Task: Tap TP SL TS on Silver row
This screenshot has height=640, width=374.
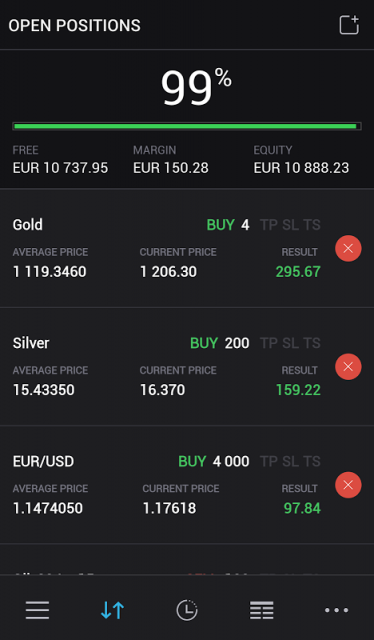Action: [x=290, y=343]
